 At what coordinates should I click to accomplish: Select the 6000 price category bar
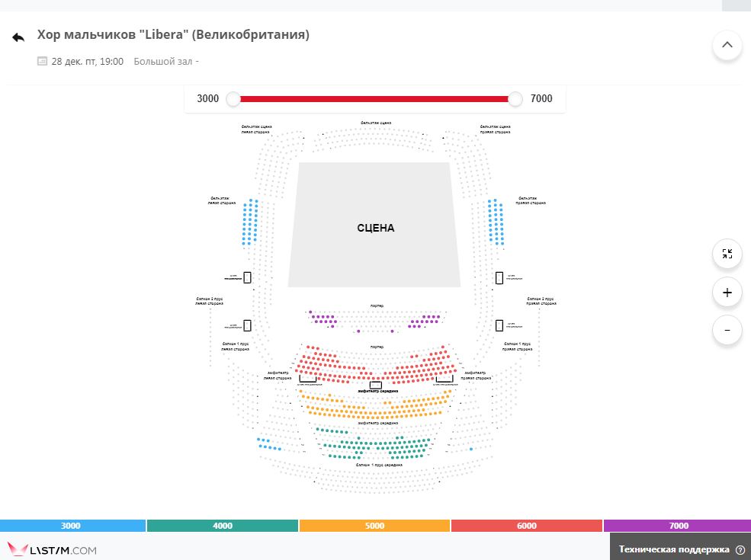tap(526, 526)
